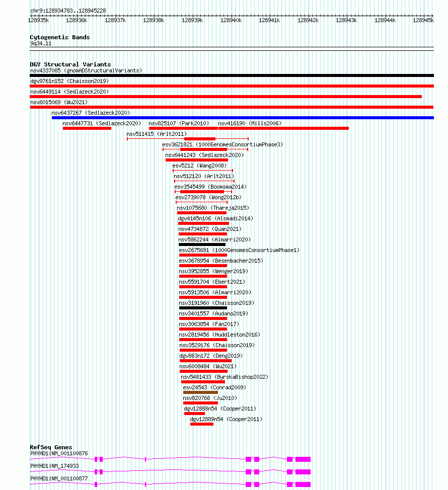Open variant nsv6015069 (Wu2021)

(x=59, y=103)
